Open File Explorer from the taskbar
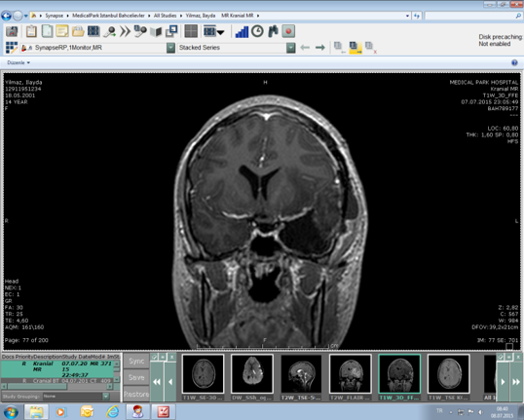The height and width of the screenshot is (420, 524). click(36, 411)
